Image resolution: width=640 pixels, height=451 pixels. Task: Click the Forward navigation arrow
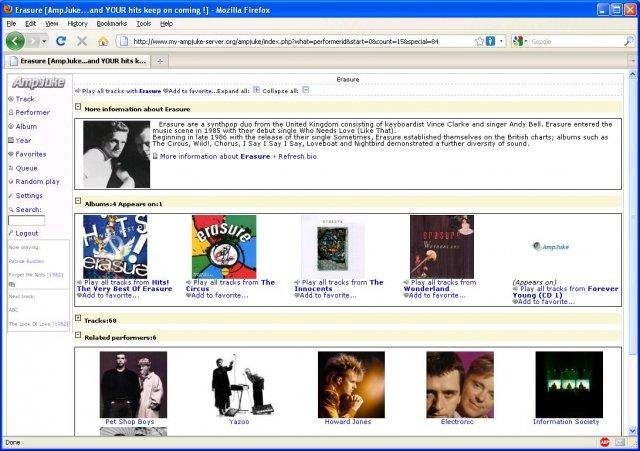click(34, 41)
